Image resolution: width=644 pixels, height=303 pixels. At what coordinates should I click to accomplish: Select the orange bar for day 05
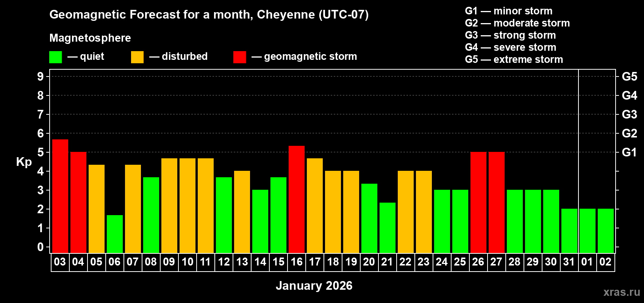pos(97,209)
